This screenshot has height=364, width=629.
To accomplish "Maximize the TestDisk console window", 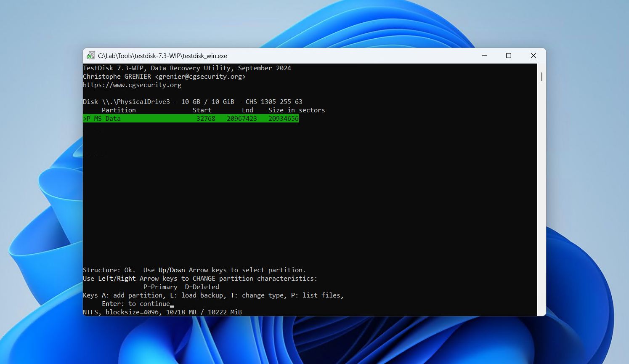I will [509, 56].
